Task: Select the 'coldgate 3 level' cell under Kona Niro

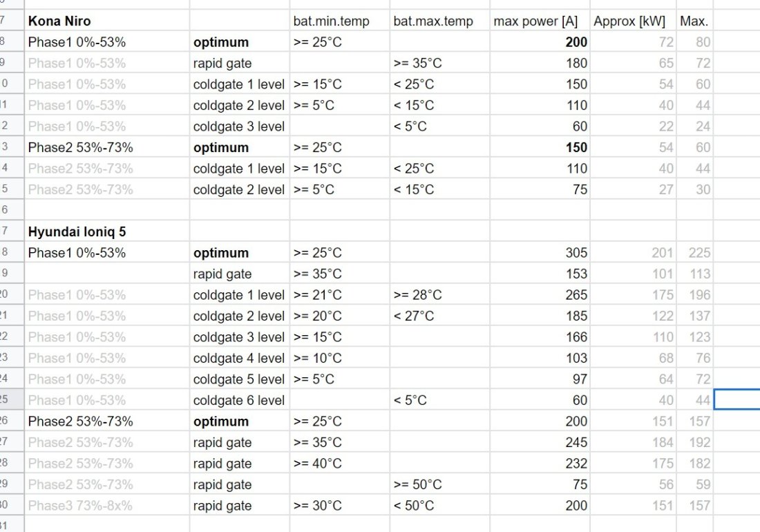Action: tap(240, 126)
